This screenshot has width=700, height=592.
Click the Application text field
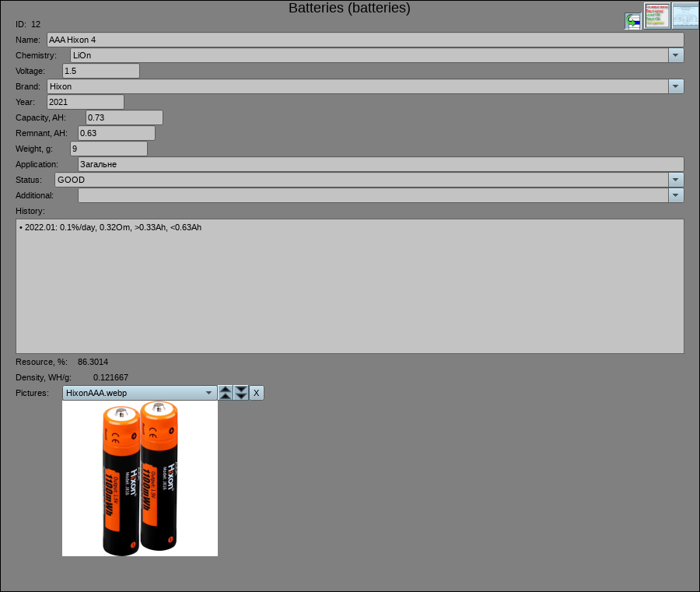click(380, 164)
